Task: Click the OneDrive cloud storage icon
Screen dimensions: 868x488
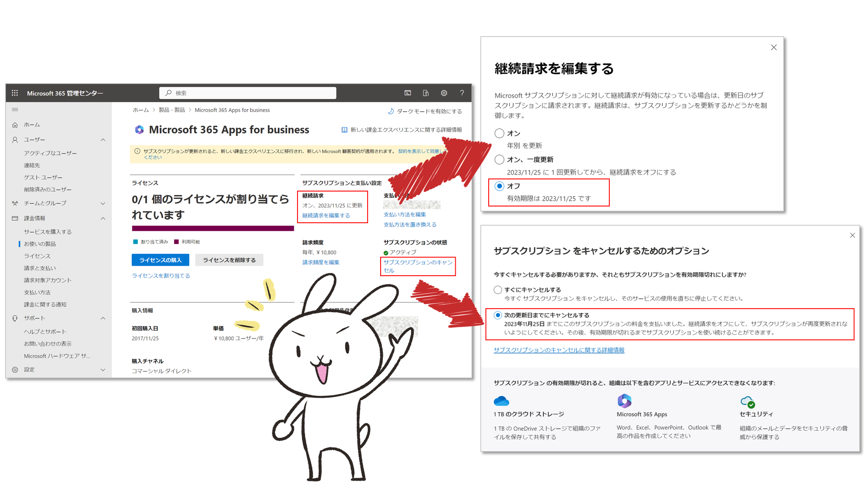Action: [x=501, y=401]
